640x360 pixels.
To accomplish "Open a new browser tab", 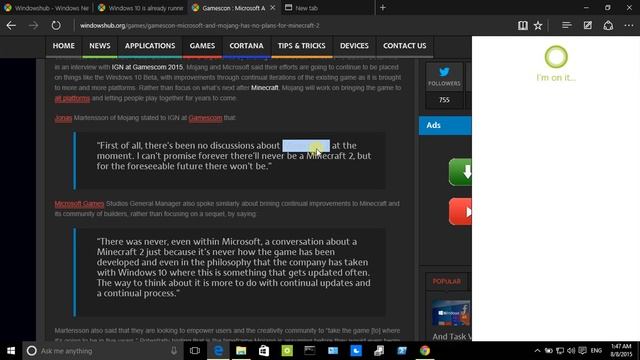I will click(x=383, y=8).
